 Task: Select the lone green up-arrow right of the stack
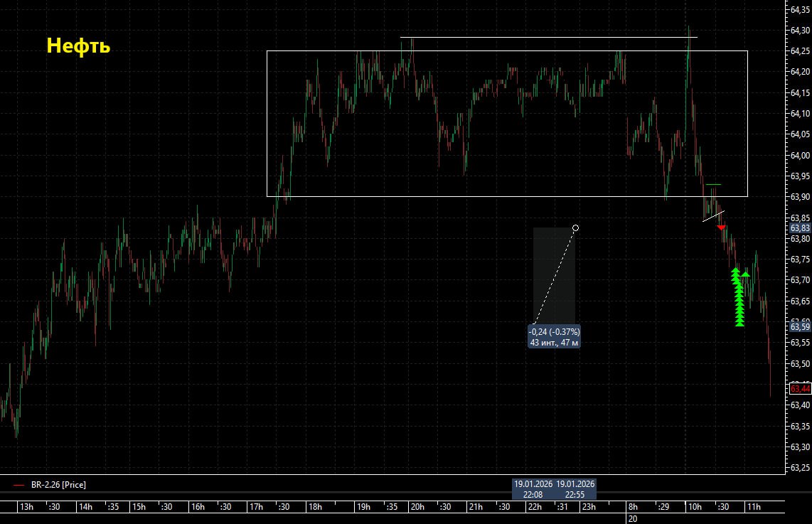(x=745, y=274)
